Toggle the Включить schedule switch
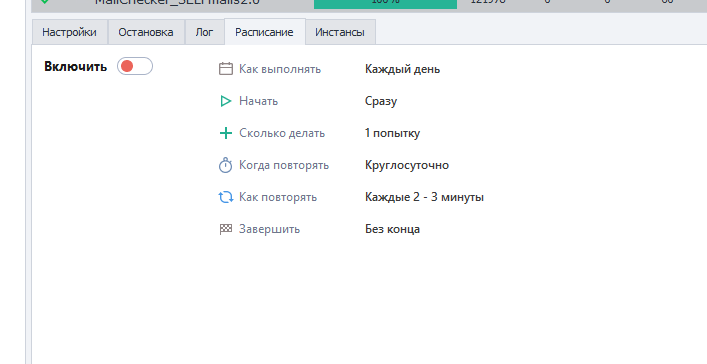The width and height of the screenshot is (707, 364). pyautogui.click(x=135, y=66)
